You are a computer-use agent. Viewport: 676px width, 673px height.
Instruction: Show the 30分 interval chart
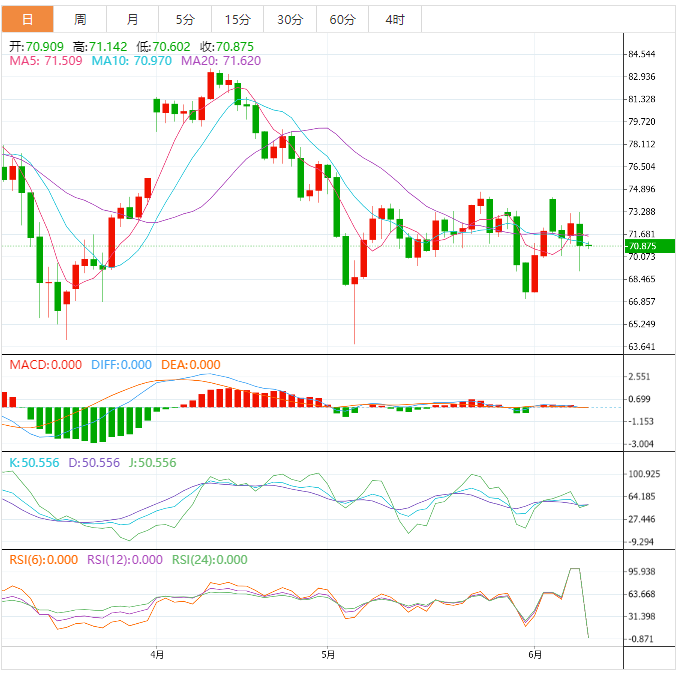tap(290, 19)
